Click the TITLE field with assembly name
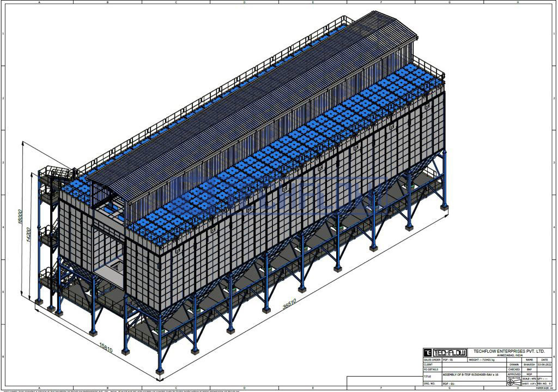558x392 pixels. [x=474, y=376]
